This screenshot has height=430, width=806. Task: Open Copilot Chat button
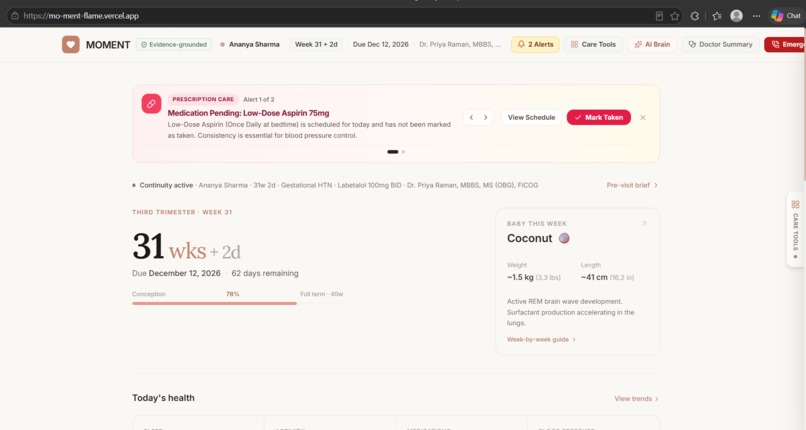click(786, 16)
